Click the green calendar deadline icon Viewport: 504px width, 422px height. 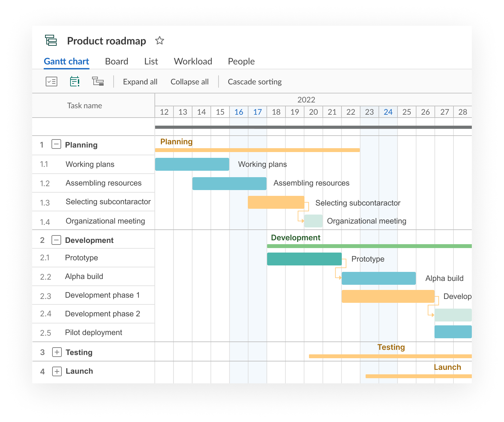tap(75, 82)
